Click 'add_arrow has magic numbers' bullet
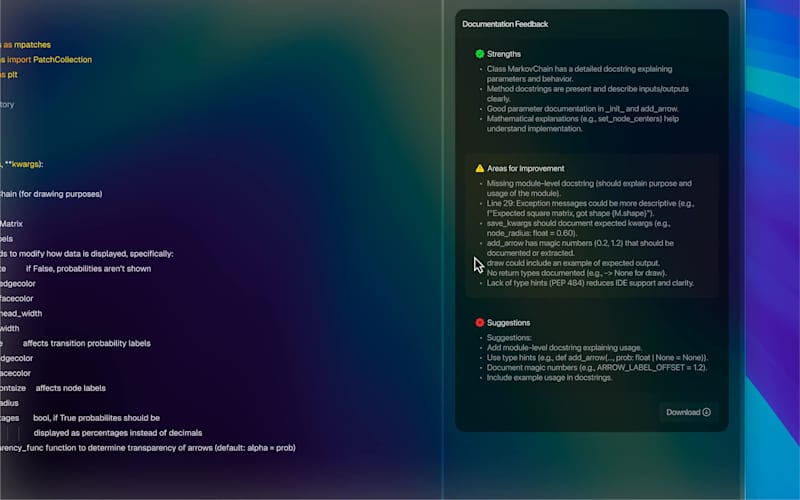Screen dimensions: 800x500 tap(580, 248)
